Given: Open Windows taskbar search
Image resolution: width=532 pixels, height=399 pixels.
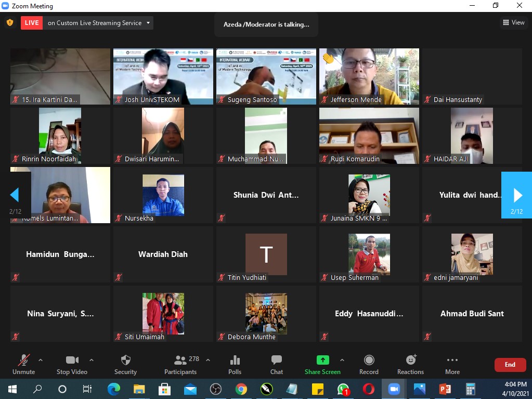Looking at the screenshot, I should (x=37, y=389).
